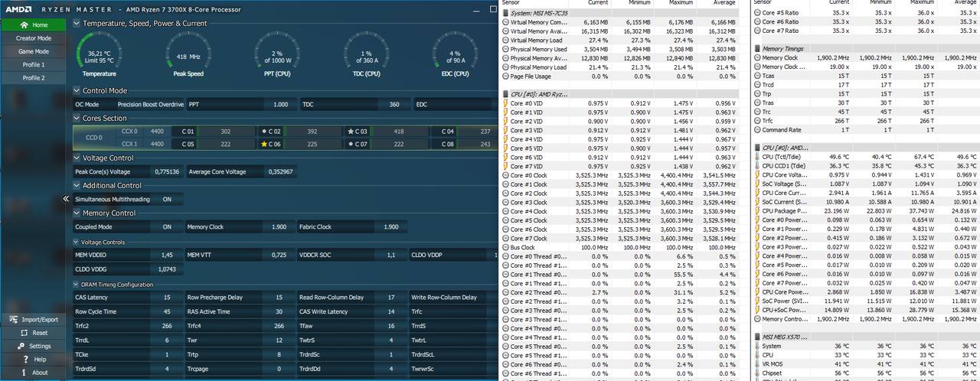
Task: Click the chip icon beside Memory Timings header
Action: pos(757,49)
